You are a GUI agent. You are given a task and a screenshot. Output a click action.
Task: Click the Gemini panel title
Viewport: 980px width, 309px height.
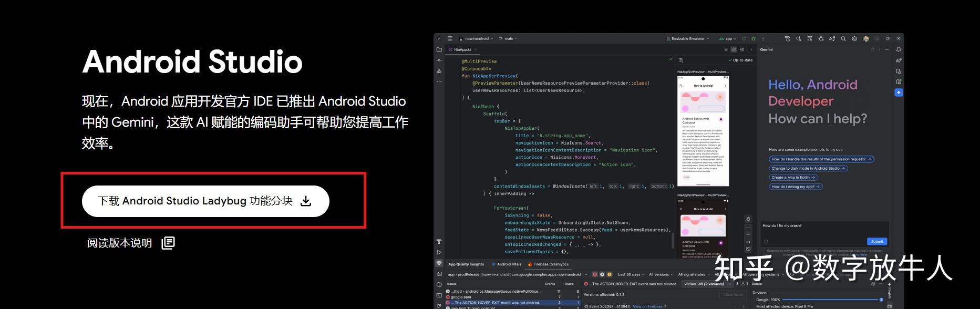point(766,49)
